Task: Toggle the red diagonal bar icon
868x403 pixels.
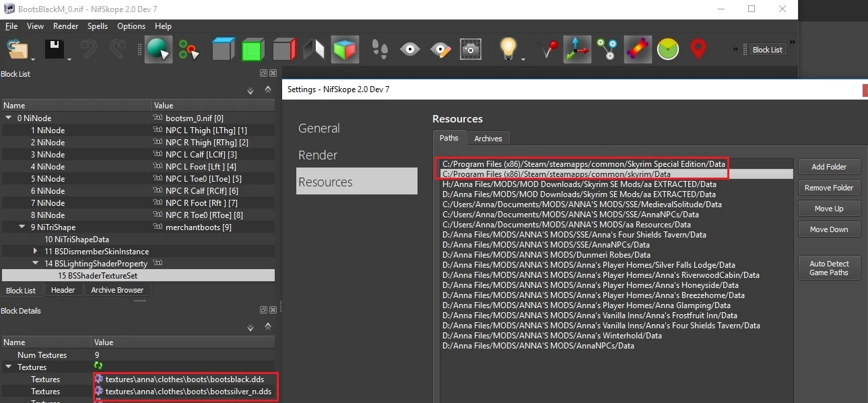Action: pos(637,50)
